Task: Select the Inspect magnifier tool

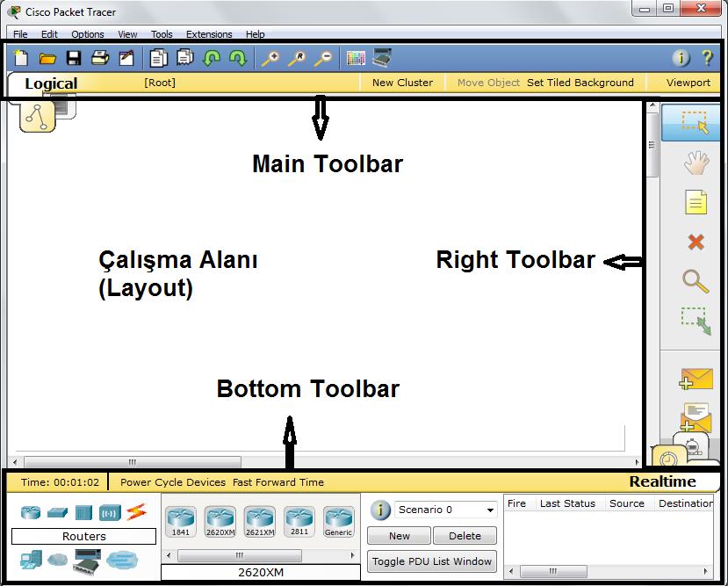Action: pyautogui.click(x=696, y=282)
